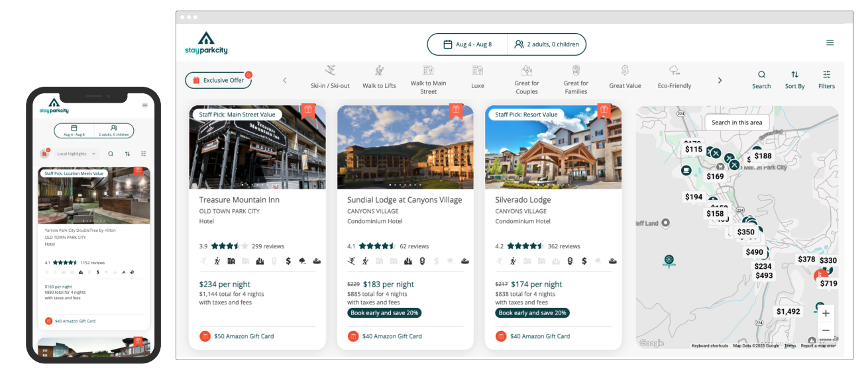868x378 pixels.
Task: Zoom in on the map with the plus button
Action: click(826, 313)
